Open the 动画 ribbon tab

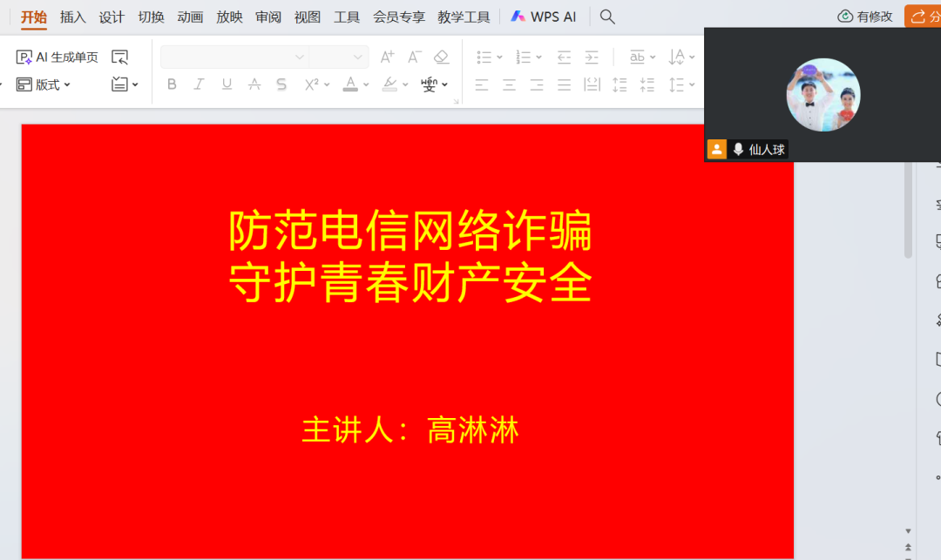[190, 17]
